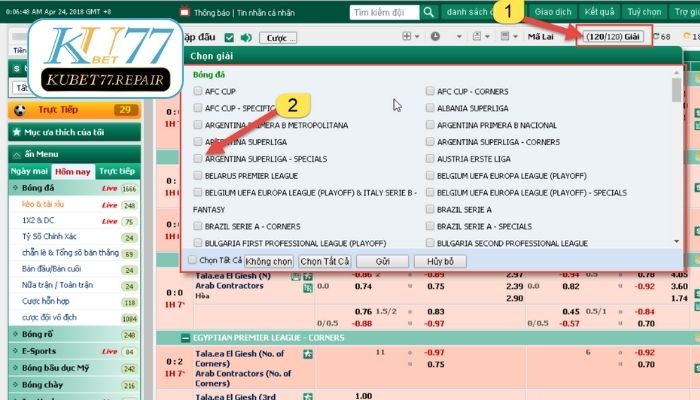Tick BRAZIL SERIE A - SPECIALS checkbox
Image resolution: width=700 pixels, height=400 pixels.
pyautogui.click(x=430, y=226)
